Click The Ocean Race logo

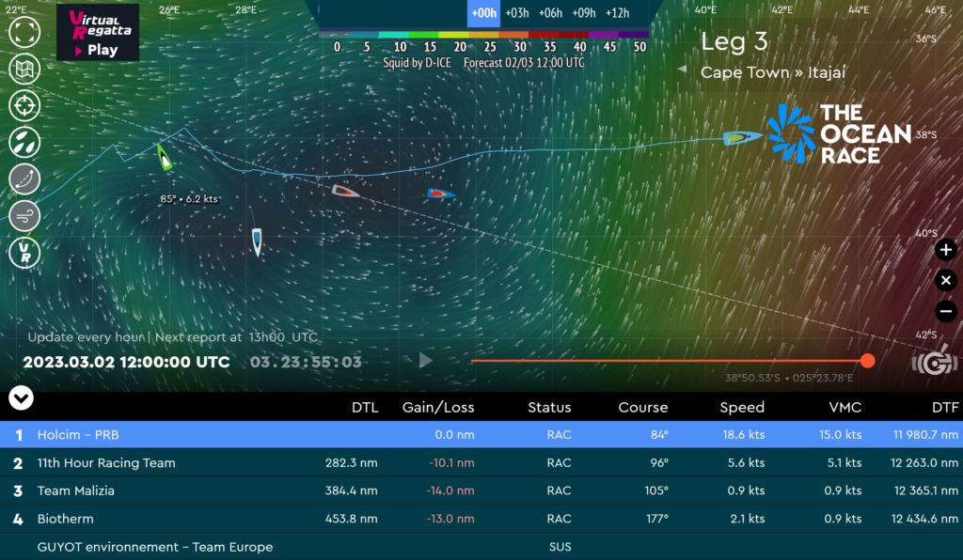[838, 133]
